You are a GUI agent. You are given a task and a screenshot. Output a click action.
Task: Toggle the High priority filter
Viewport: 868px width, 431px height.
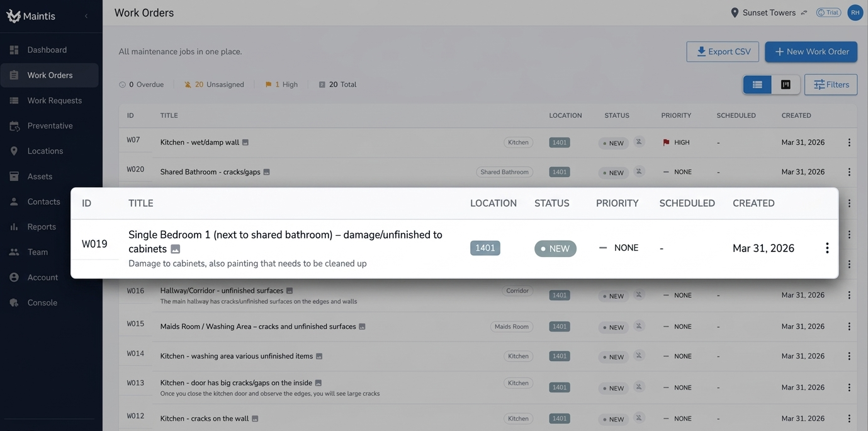click(x=281, y=84)
